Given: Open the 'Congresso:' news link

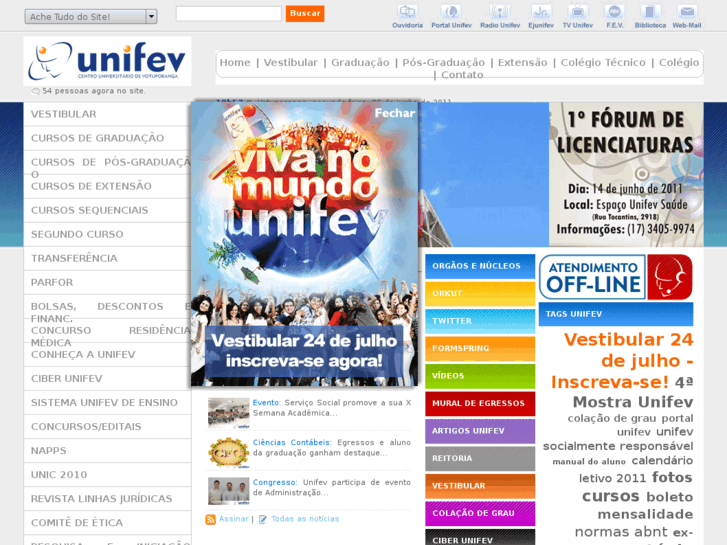Looking at the screenshot, I should click(275, 482).
